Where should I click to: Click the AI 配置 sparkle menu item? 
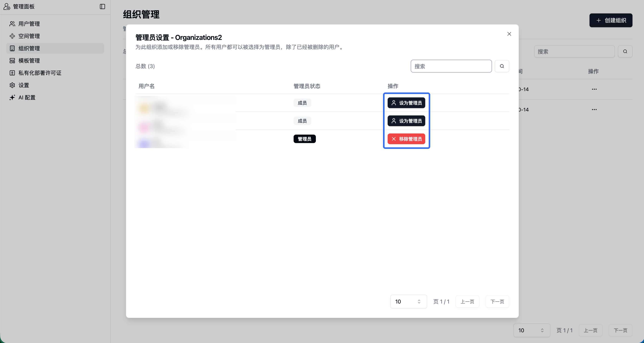point(27,97)
